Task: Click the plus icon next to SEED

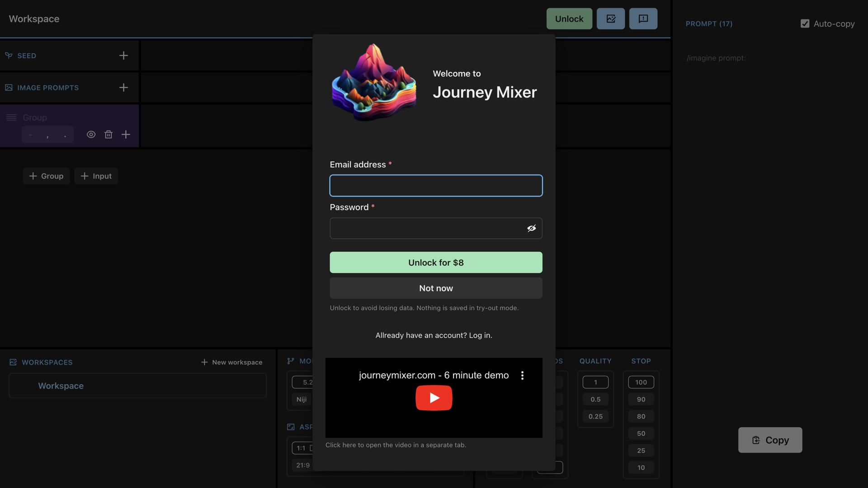Action: tap(123, 55)
